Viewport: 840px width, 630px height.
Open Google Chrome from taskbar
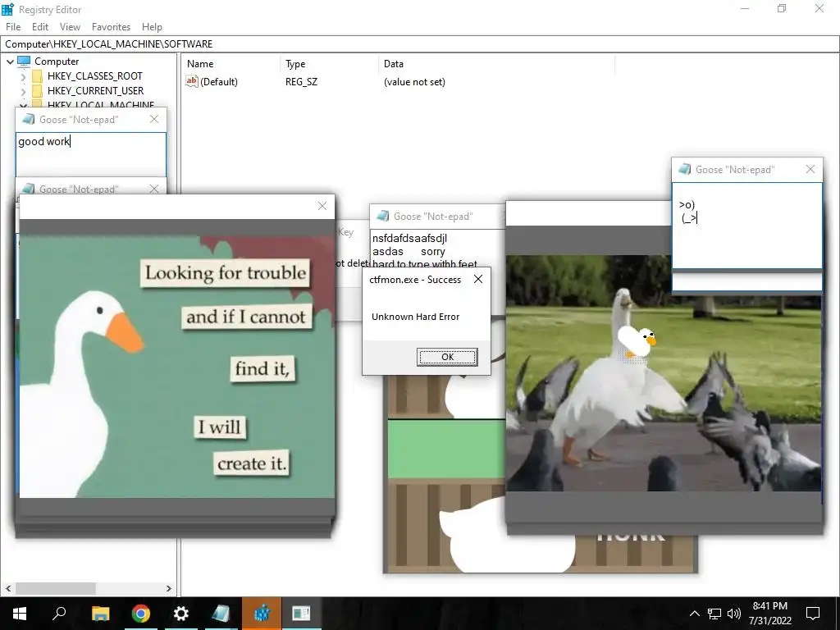coord(140,614)
